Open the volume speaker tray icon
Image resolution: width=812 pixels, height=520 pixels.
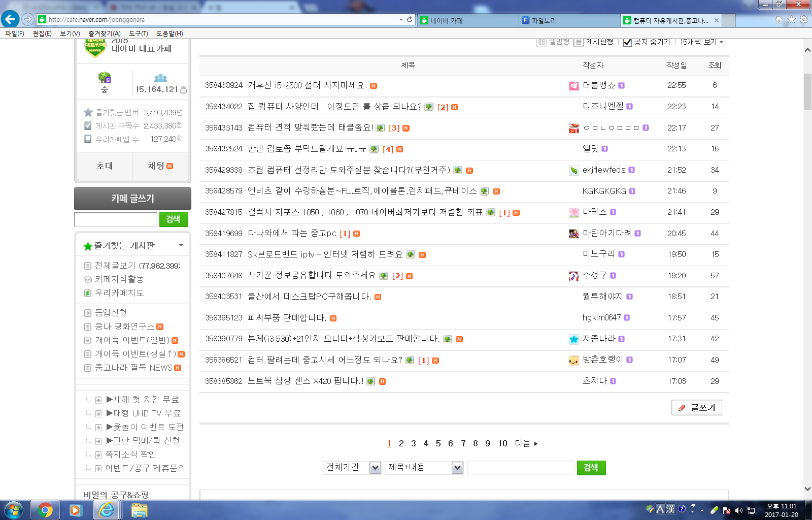coord(739,510)
